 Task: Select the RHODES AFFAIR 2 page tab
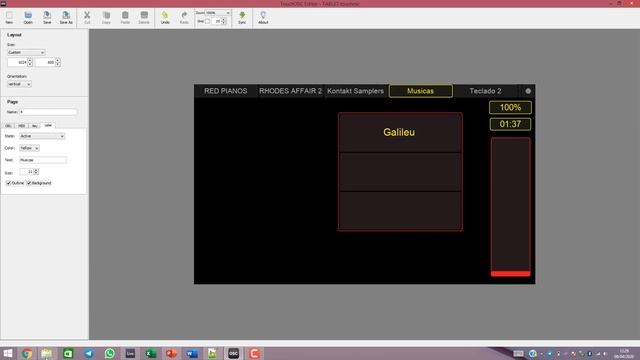pos(290,91)
